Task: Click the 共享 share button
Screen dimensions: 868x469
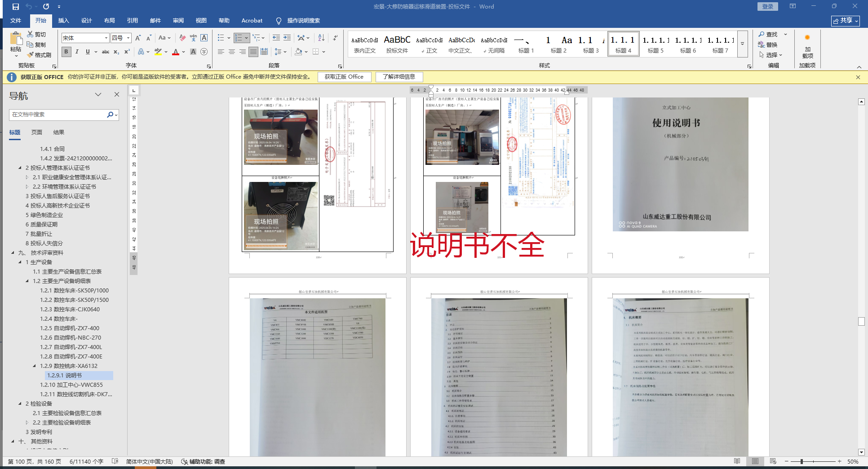Action: tap(846, 21)
